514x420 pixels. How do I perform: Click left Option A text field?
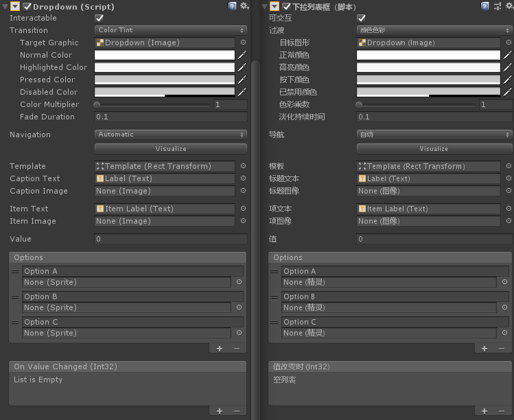[132, 271]
